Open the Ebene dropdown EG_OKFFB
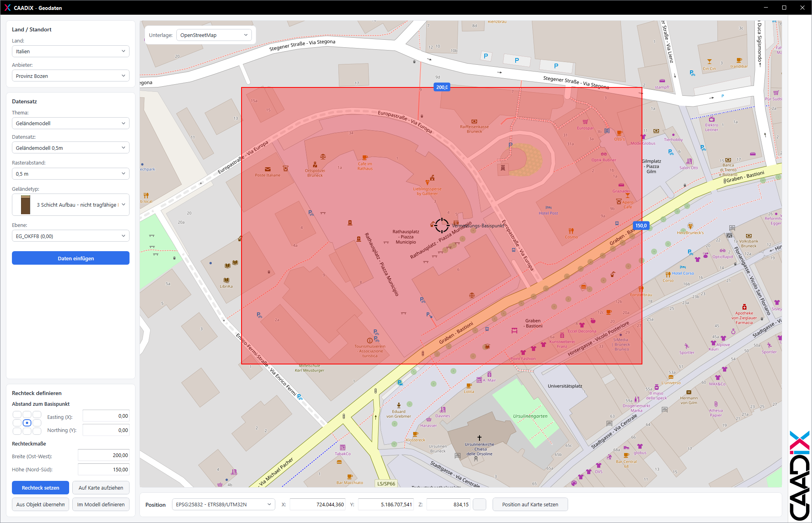The height and width of the screenshot is (523, 812). 71,236
